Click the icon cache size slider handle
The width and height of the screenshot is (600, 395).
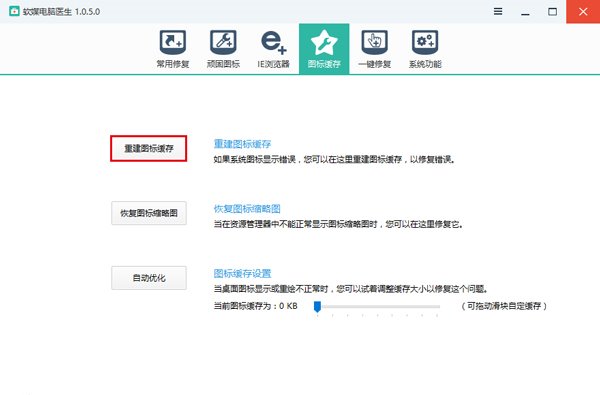[x=317, y=306]
